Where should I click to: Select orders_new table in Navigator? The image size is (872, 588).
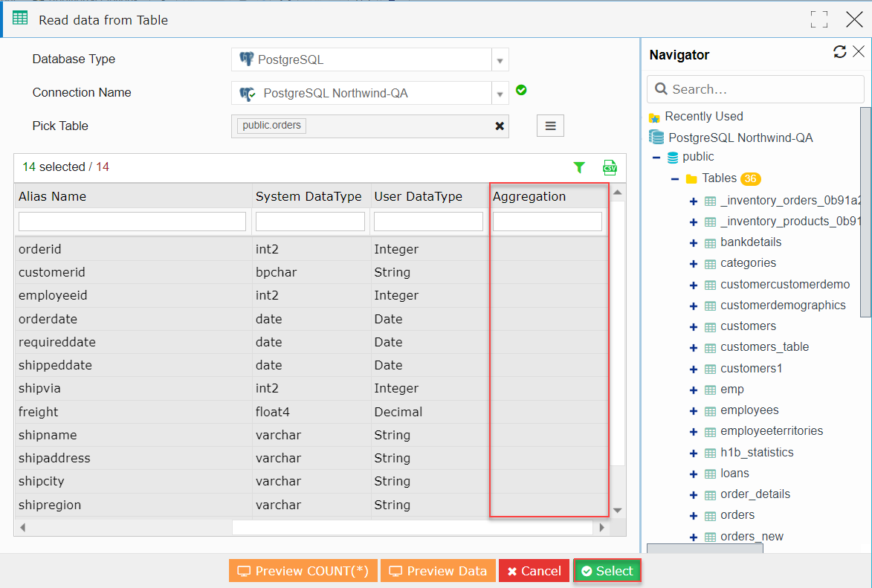click(x=752, y=537)
